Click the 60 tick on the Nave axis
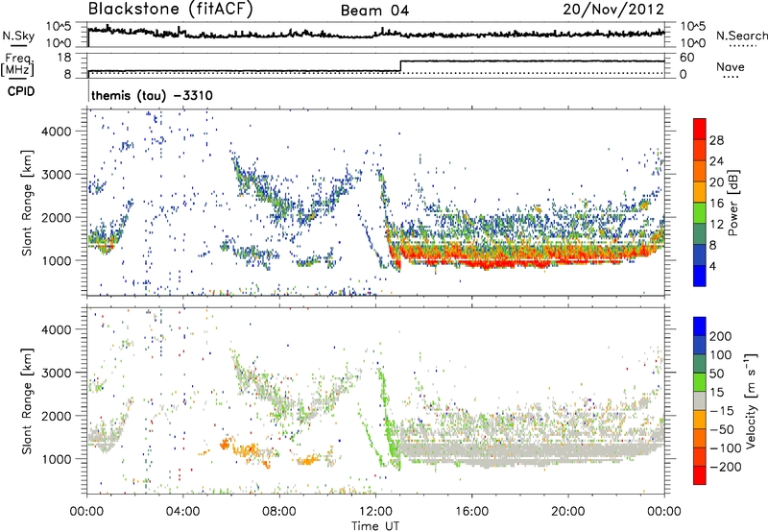 [x=686, y=58]
